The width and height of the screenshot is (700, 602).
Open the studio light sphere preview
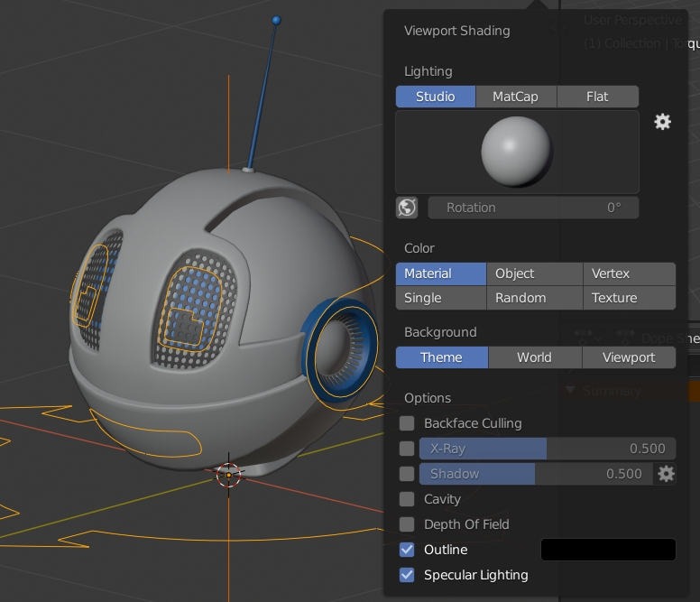pyautogui.click(x=517, y=152)
